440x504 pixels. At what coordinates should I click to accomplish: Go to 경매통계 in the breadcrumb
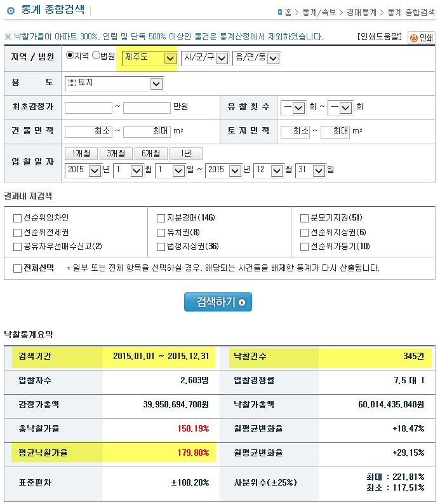(361, 12)
